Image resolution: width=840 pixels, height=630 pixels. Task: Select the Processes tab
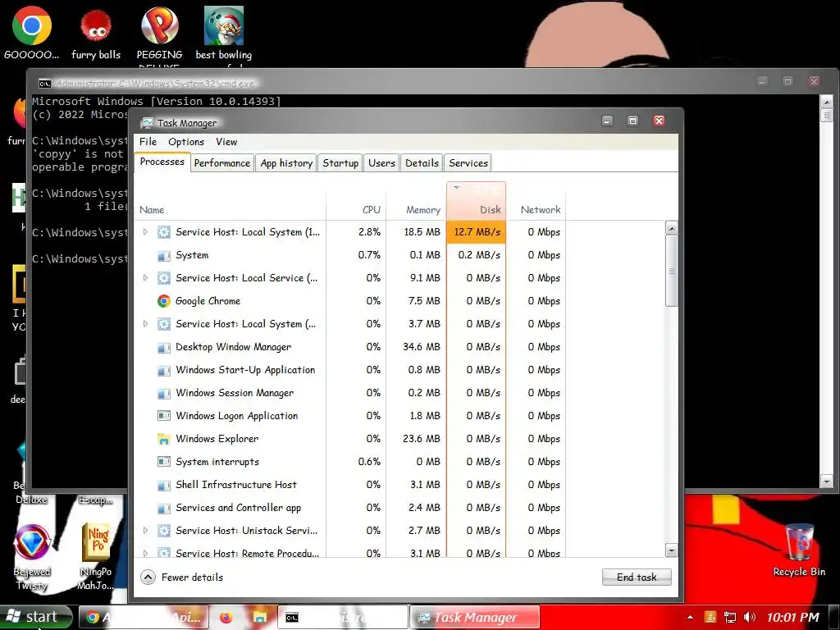coord(162,162)
